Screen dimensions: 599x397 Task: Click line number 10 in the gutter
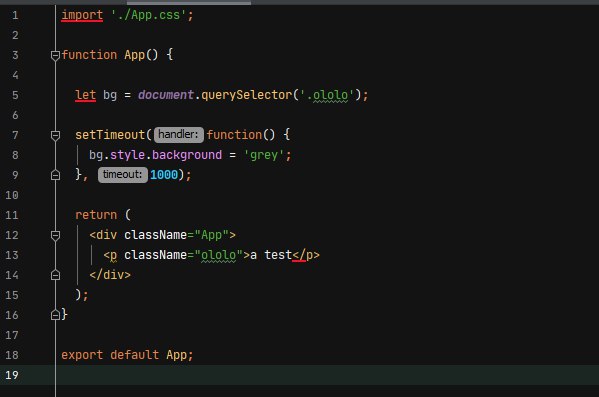point(12,195)
